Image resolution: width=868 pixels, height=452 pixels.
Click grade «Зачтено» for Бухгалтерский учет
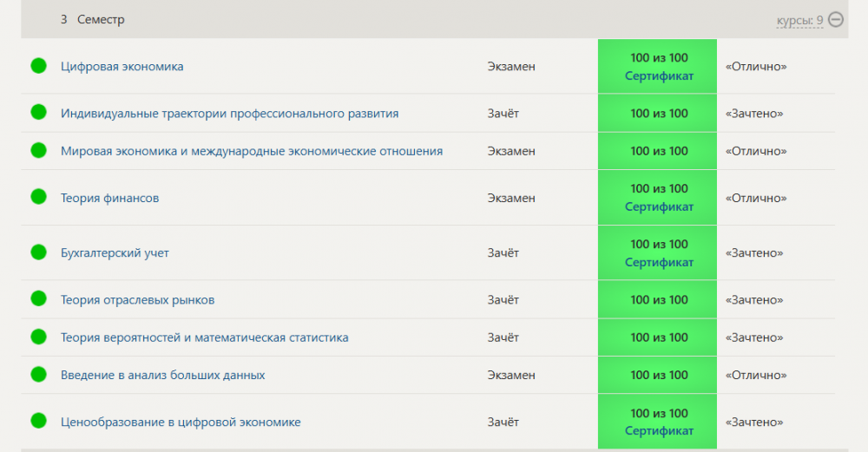click(754, 252)
